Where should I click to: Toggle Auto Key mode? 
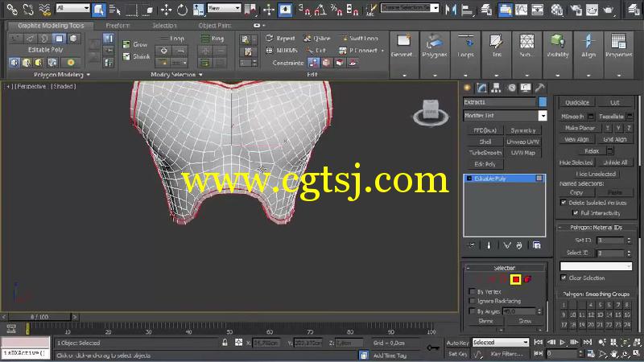tap(457, 343)
